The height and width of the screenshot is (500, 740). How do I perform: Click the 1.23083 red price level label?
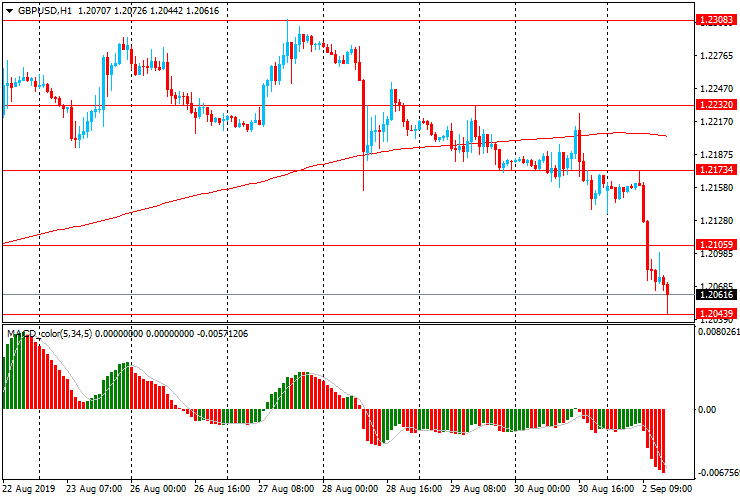(x=716, y=20)
